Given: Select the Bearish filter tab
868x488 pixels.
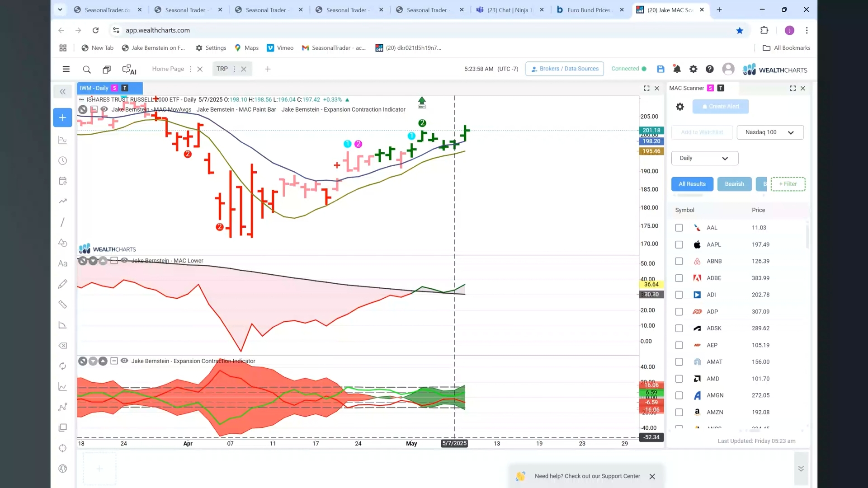Looking at the screenshot, I should 734,184.
